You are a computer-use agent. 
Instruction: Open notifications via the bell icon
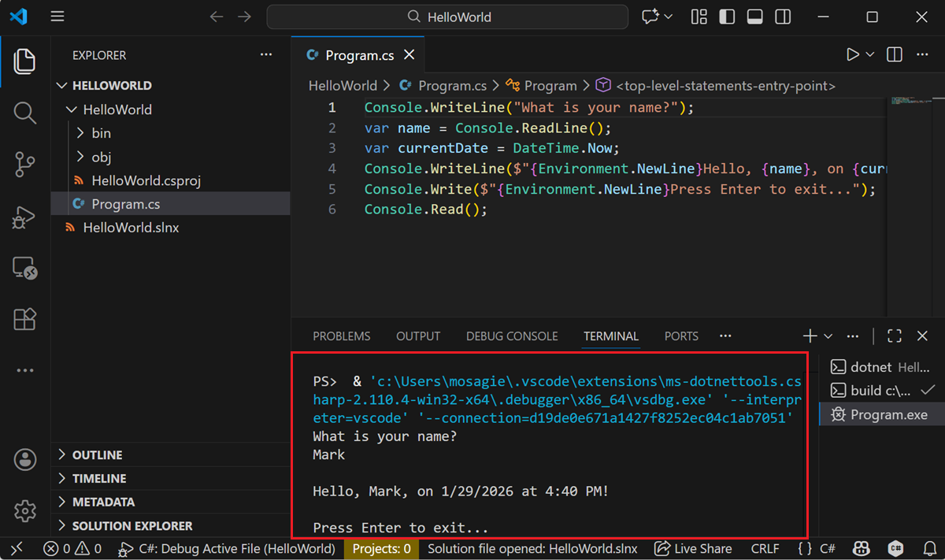click(x=930, y=549)
